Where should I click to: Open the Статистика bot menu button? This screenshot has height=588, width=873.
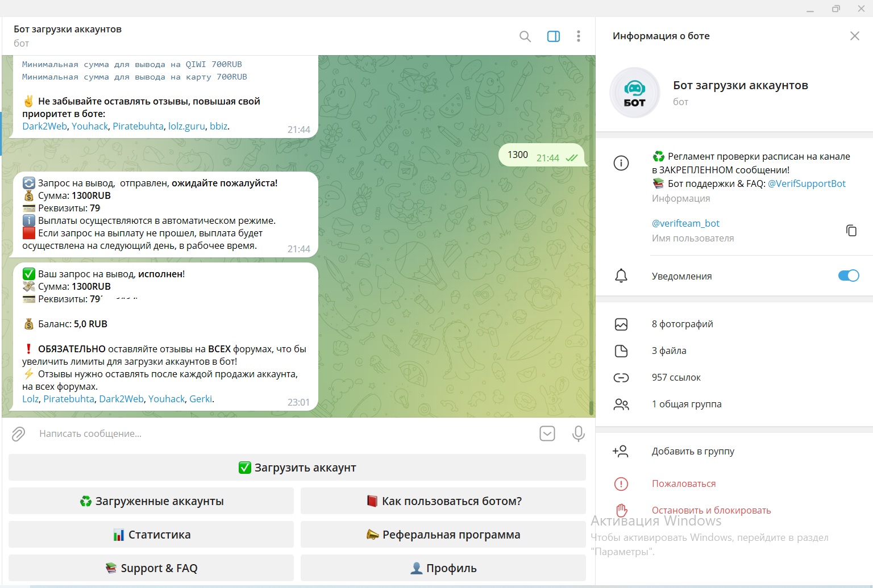pyautogui.click(x=151, y=535)
